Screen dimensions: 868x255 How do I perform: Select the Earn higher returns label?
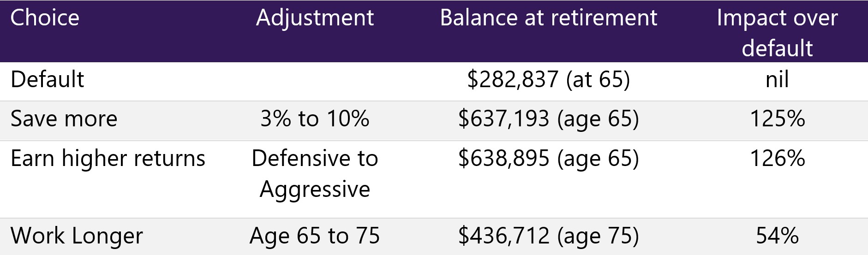pos(108,159)
